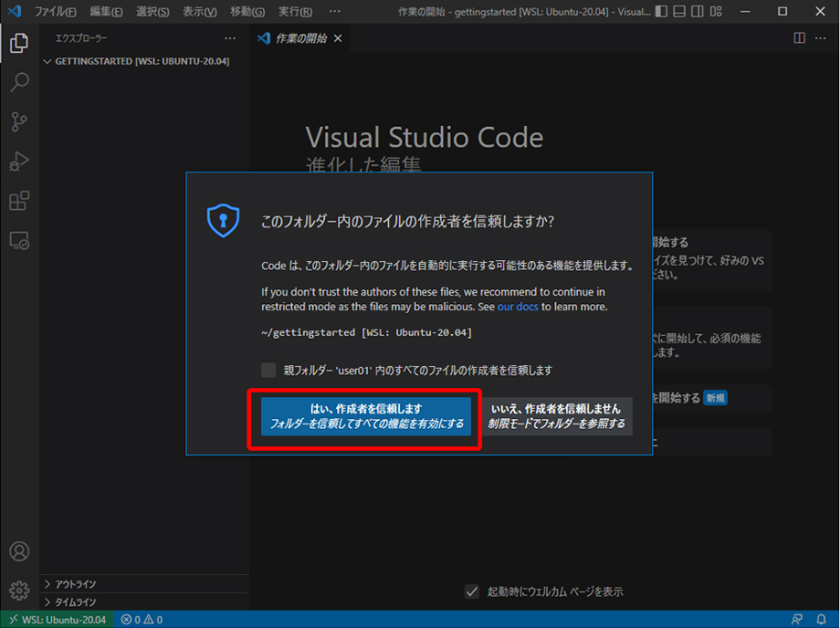The height and width of the screenshot is (628, 840).
Task: Open the 編集(E) menu
Action: (x=106, y=11)
